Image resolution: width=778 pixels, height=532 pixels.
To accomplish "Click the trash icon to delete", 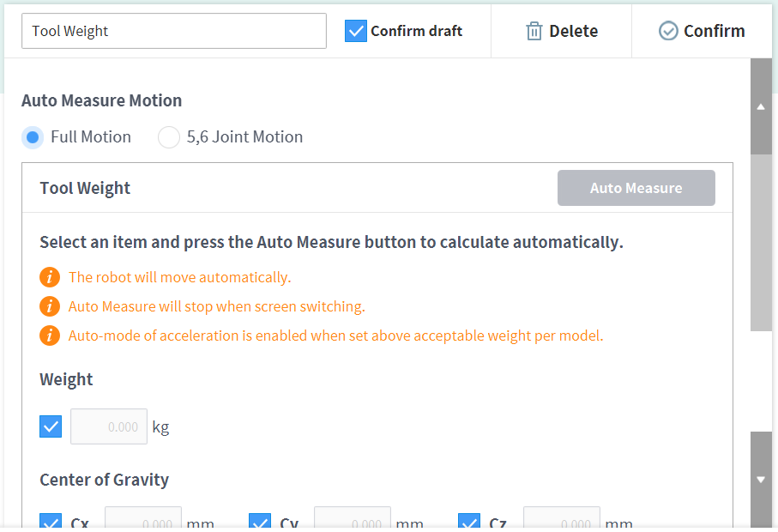I will (534, 32).
